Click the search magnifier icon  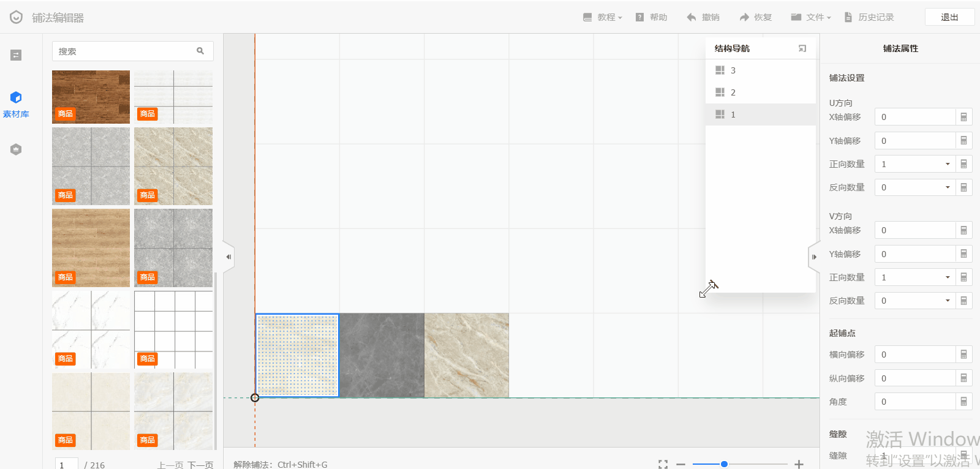(x=200, y=51)
